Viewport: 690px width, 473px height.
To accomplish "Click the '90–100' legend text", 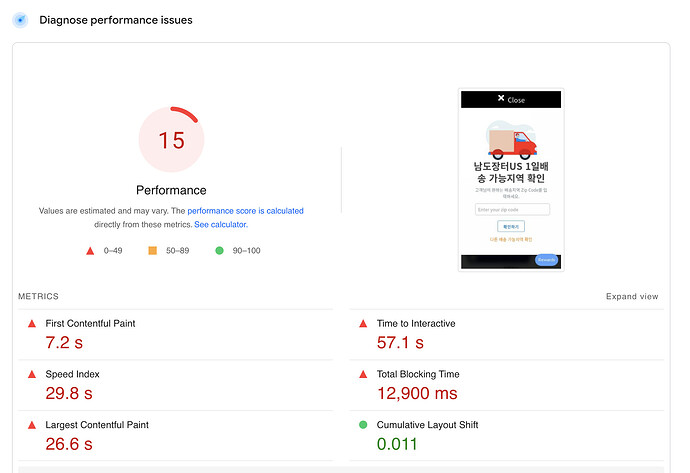I will coord(246,250).
